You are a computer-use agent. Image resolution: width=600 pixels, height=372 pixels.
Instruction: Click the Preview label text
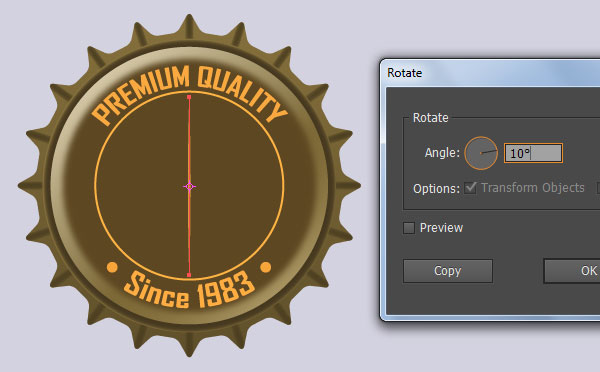(441, 228)
